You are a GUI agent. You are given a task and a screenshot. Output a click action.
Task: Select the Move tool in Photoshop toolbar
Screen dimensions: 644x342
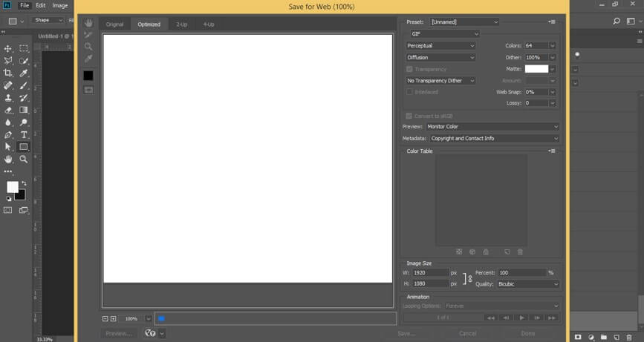click(x=8, y=48)
